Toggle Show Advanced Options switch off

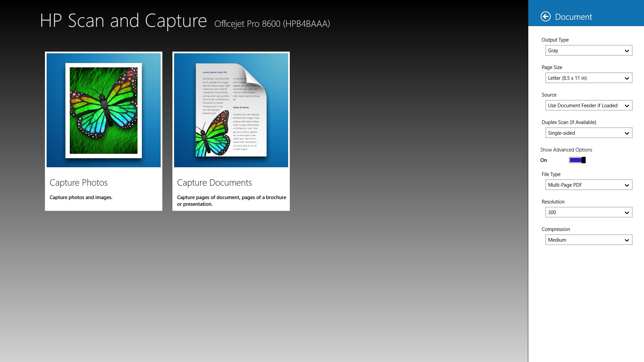[x=577, y=160]
